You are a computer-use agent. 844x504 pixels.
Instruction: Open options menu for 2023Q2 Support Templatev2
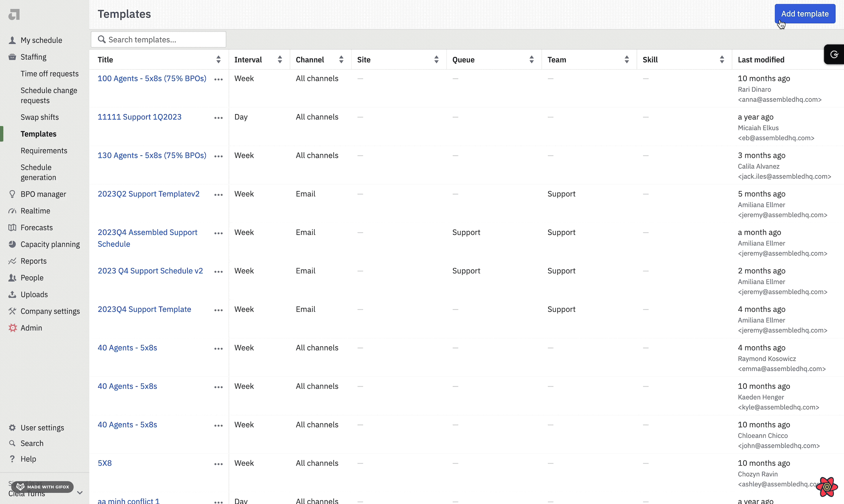(x=218, y=195)
